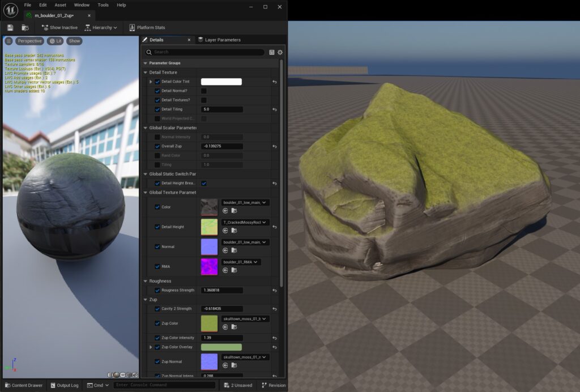Screen dimensions: 580x392
Task: Collapse the Detail Texture parameter group
Action: [x=146, y=72]
